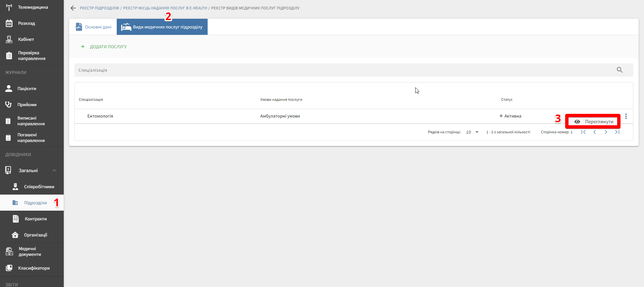644x287 pixels.
Task: Click Додати послугу button
Action: point(104,47)
